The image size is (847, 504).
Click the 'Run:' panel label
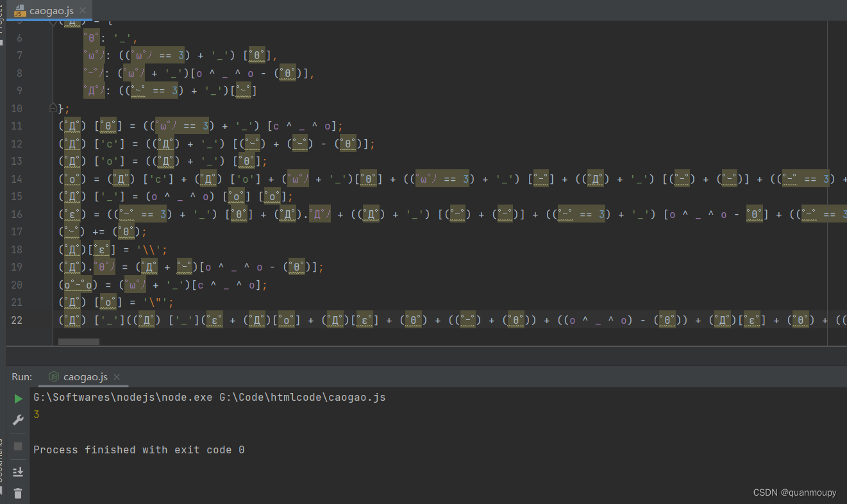[22, 377]
